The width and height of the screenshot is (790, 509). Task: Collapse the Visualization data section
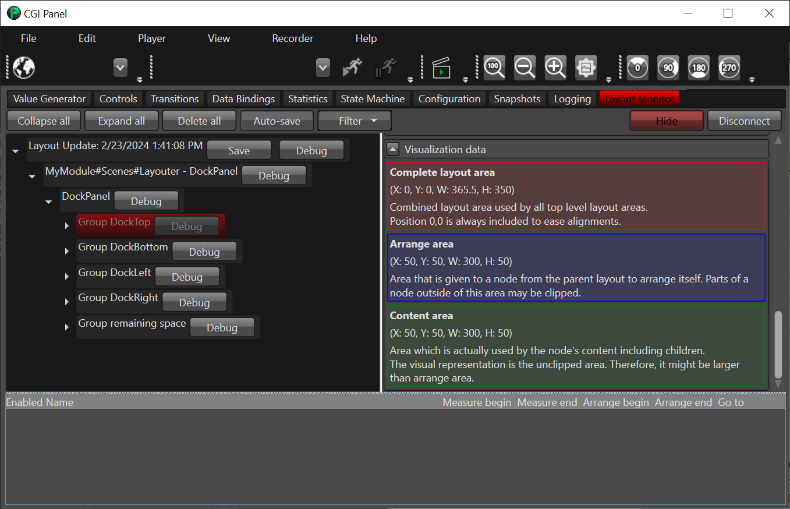[393, 149]
